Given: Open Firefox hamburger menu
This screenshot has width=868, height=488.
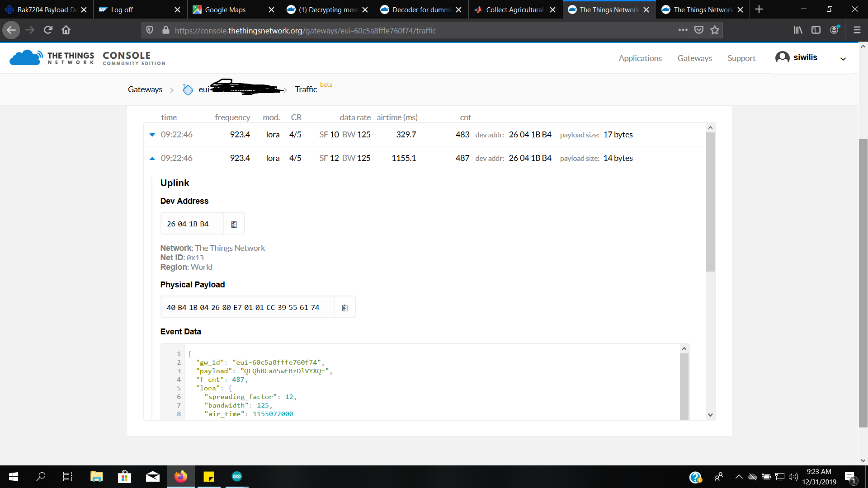Looking at the screenshot, I should (x=857, y=30).
